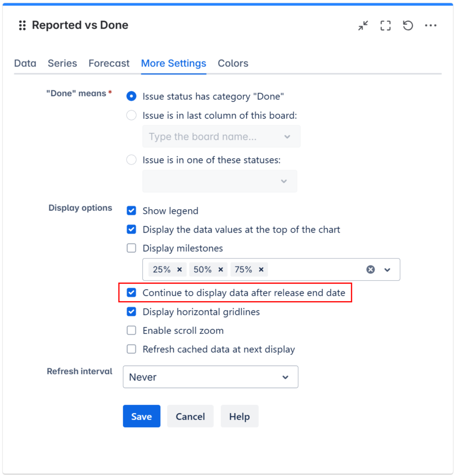
Task: Remove the 50% milestone tag
Action: point(221,270)
